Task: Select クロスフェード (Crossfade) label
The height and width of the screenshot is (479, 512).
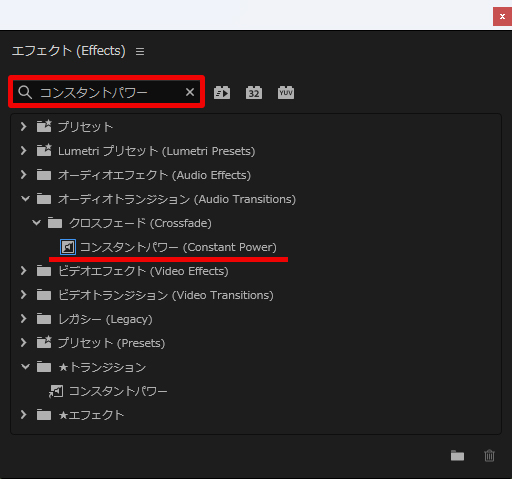Action: (x=140, y=223)
